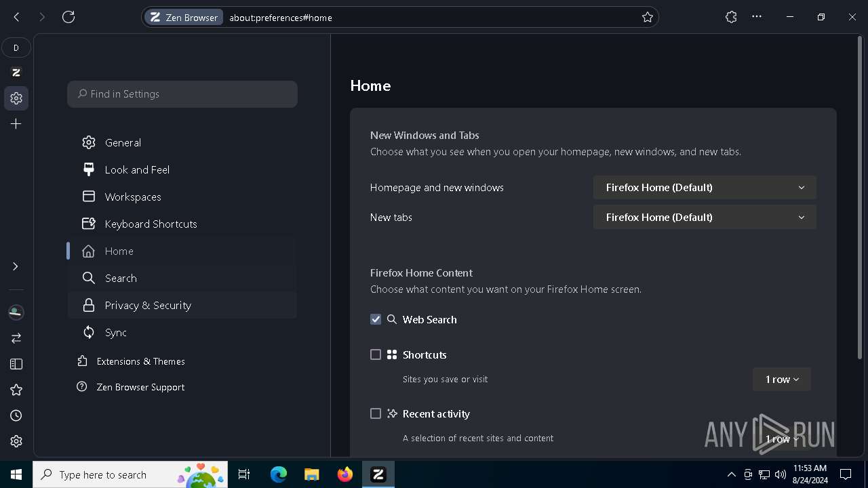Reload the current page

68,17
